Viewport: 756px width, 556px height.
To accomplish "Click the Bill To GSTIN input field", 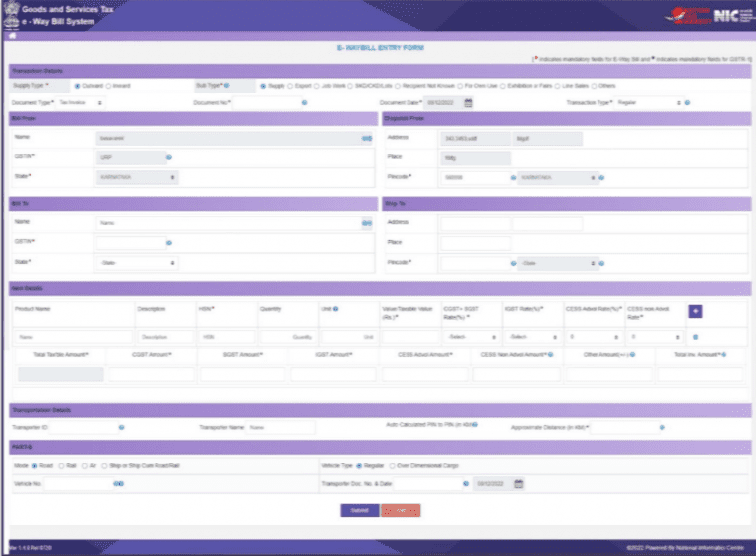I will (x=129, y=242).
